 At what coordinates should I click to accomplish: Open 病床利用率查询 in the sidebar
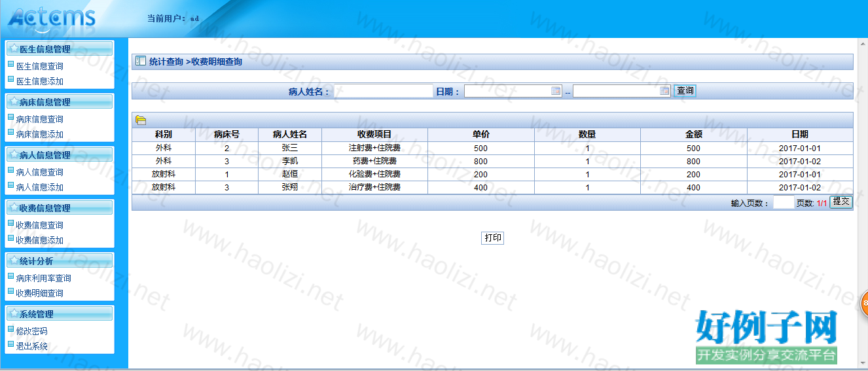coord(43,278)
